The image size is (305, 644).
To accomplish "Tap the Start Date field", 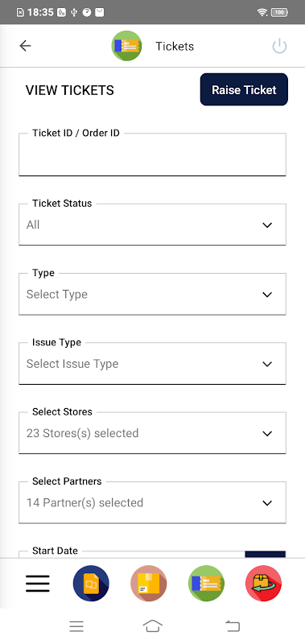I will [x=131, y=554].
